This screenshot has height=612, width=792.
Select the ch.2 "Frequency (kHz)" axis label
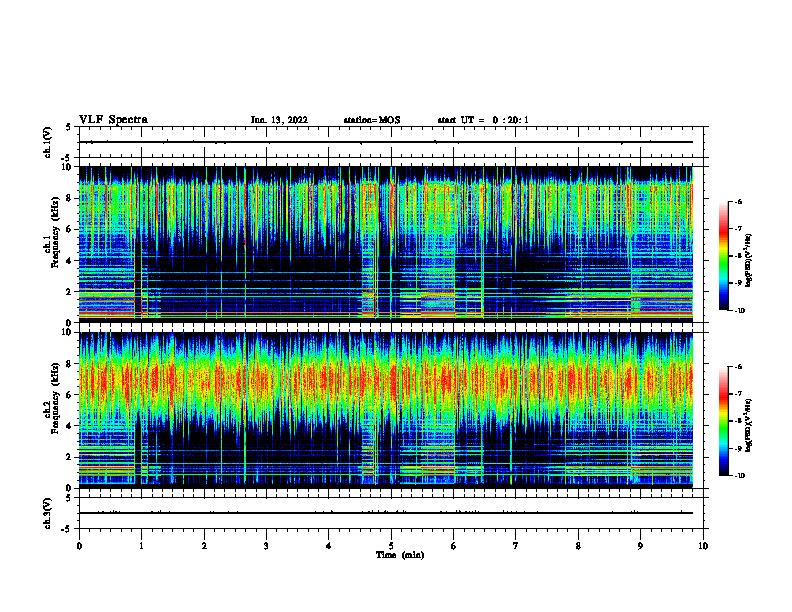[55, 398]
